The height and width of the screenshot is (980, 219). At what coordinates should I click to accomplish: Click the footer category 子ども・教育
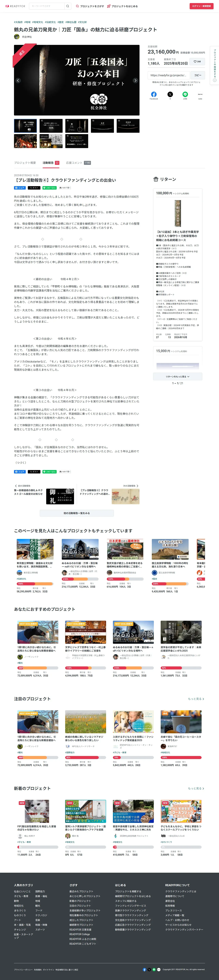[x=21, y=896]
